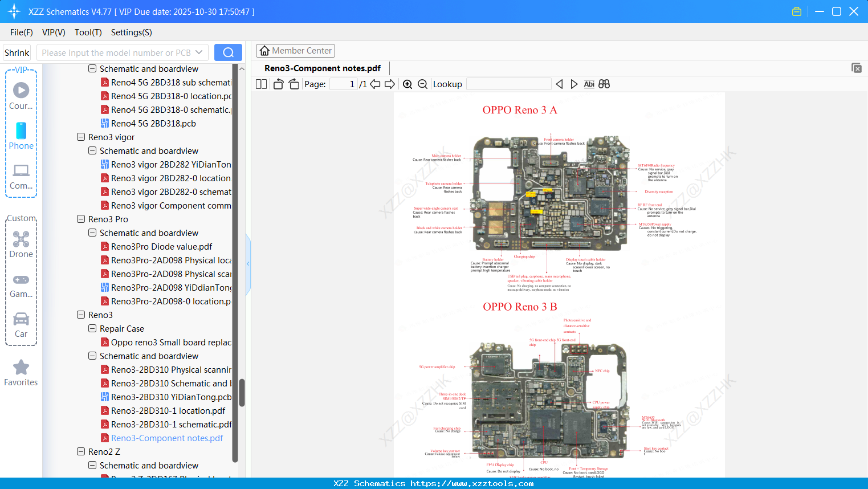The width and height of the screenshot is (868, 489).
Task: Go to previous page arrow
Action: pos(375,84)
